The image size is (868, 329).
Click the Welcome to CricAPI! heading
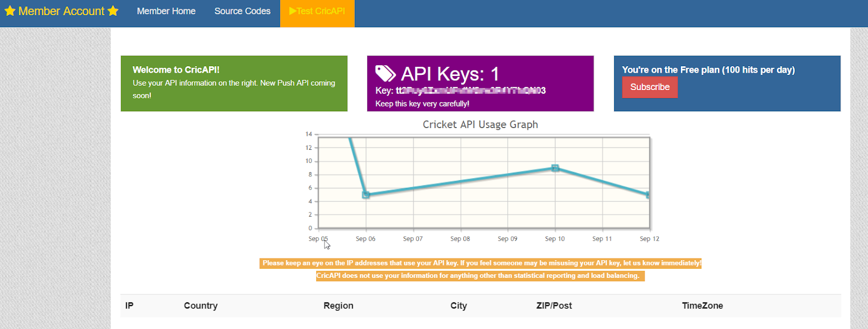tap(176, 70)
